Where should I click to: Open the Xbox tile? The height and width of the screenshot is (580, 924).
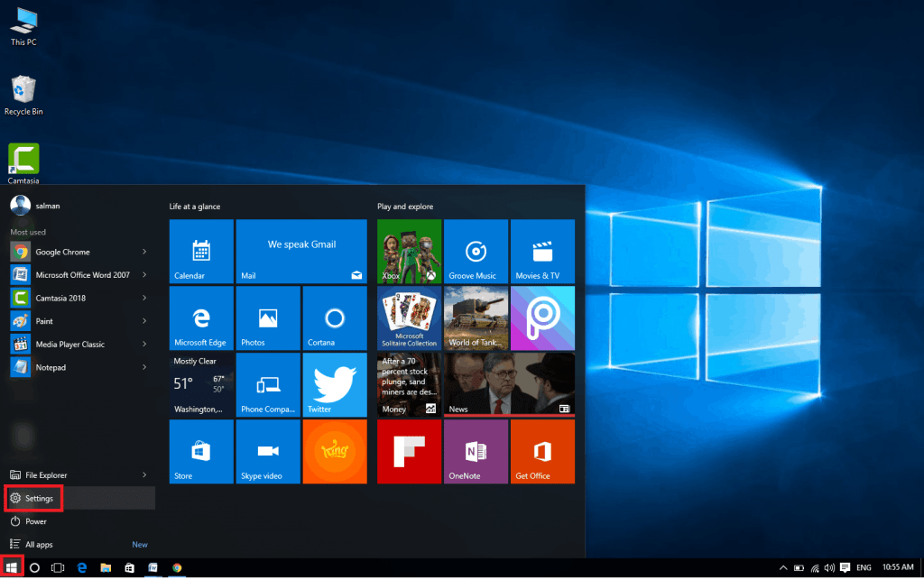coord(409,251)
